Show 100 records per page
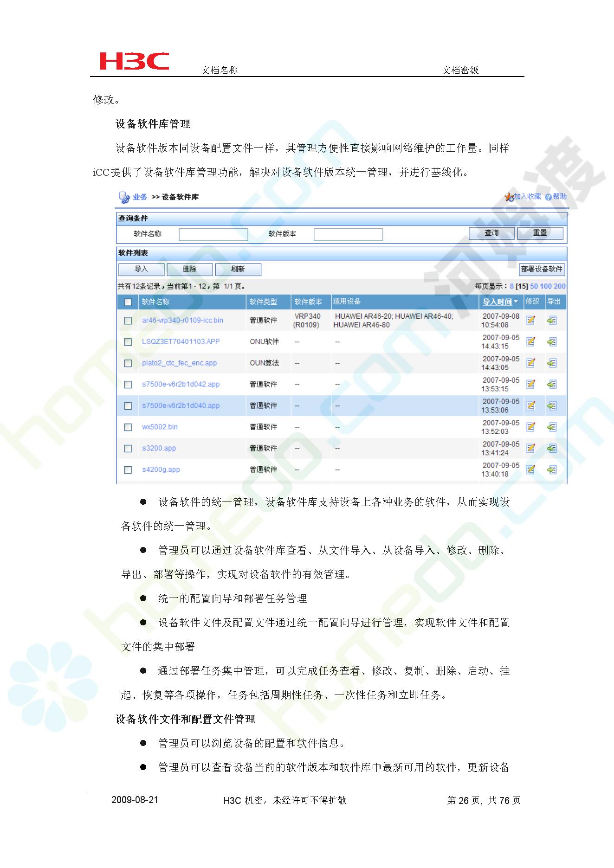The height and width of the screenshot is (868, 614). [546, 286]
